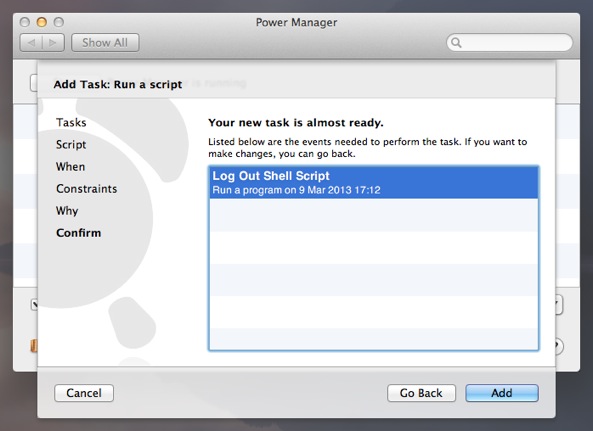Screen dimensions: 593x431
Task: Zoom the Power Manager window
Action: point(59,22)
